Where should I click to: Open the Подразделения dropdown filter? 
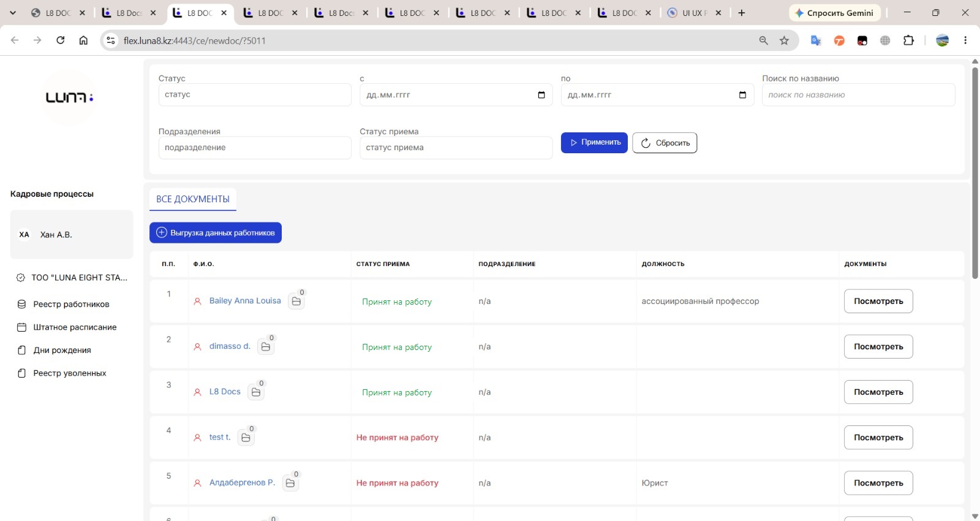(255, 148)
